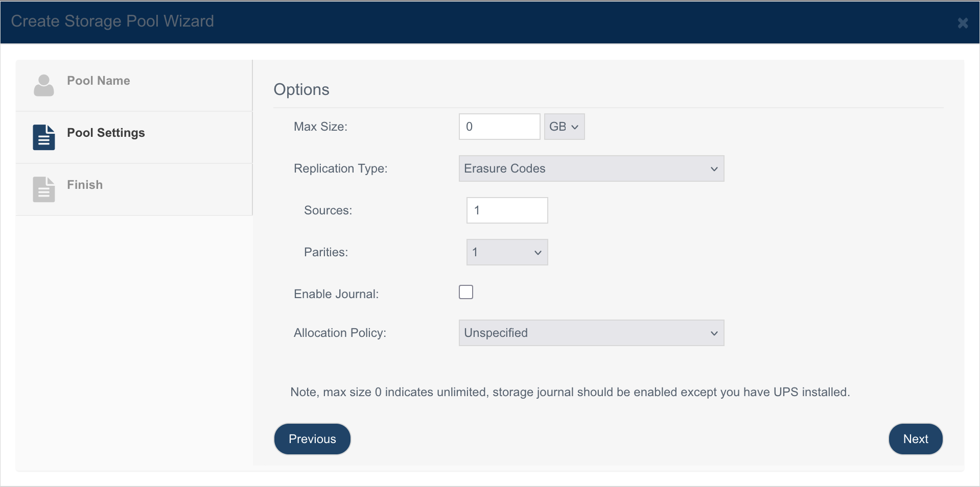The width and height of the screenshot is (980, 487).
Task: Open the GB size unit dropdown
Action: pyautogui.click(x=564, y=127)
